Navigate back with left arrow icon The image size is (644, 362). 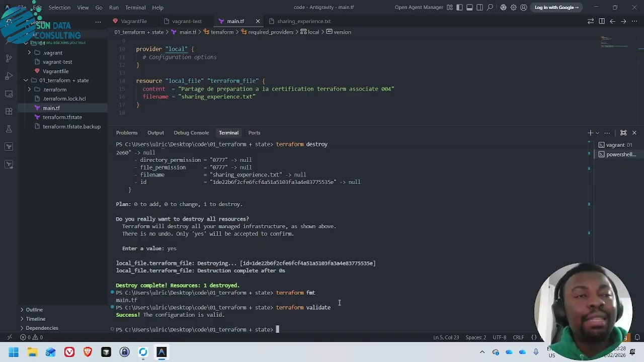[x=612, y=21]
